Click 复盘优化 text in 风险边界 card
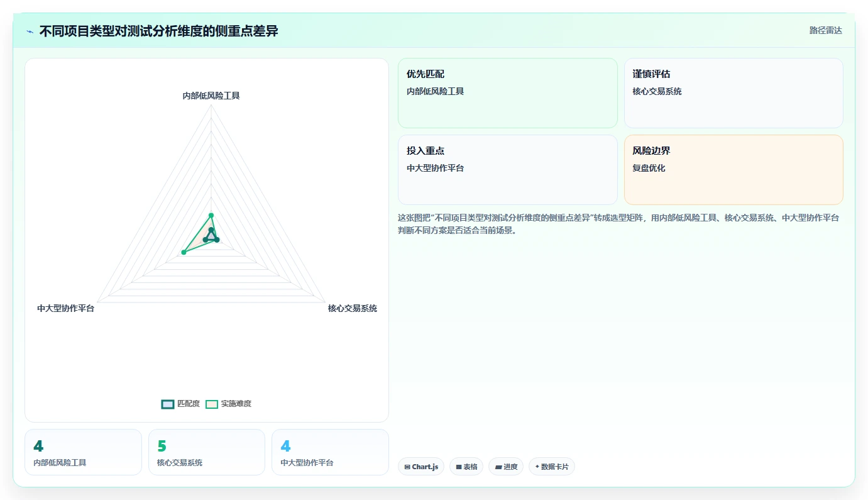The width and height of the screenshot is (868, 500). tap(649, 168)
